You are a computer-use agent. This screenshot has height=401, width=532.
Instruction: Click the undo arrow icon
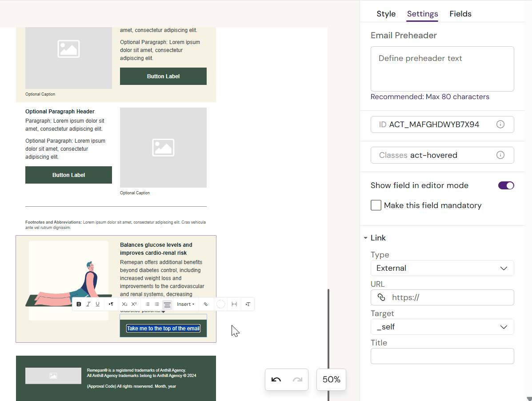pos(276,380)
